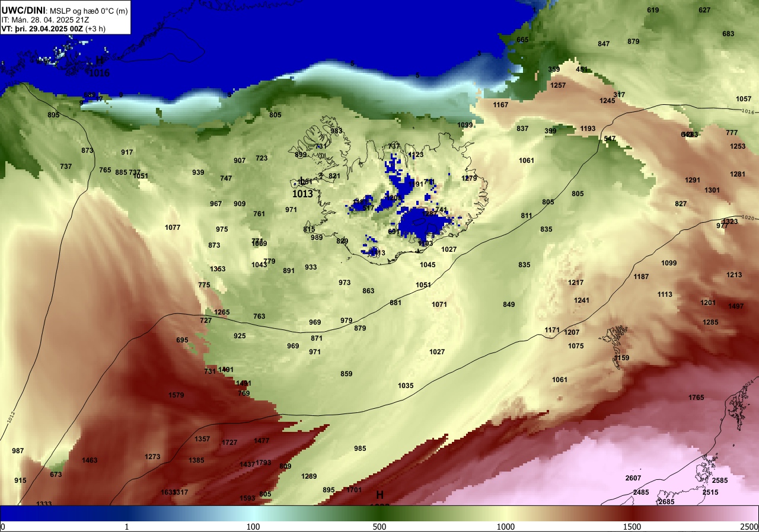
Task: Click the 1167 height value
Action: [x=501, y=105]
